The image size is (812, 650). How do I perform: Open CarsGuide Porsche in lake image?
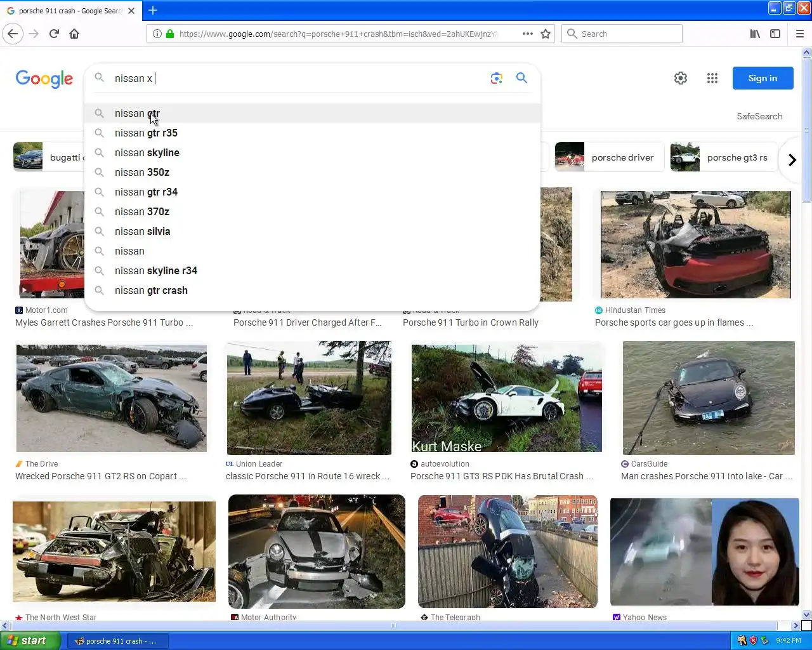pyautogui.click(x=709, y=398)
